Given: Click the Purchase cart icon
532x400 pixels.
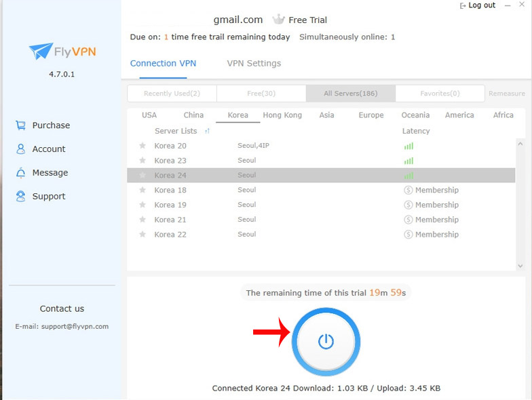Looking at the screenshot, I should [20, 125].
